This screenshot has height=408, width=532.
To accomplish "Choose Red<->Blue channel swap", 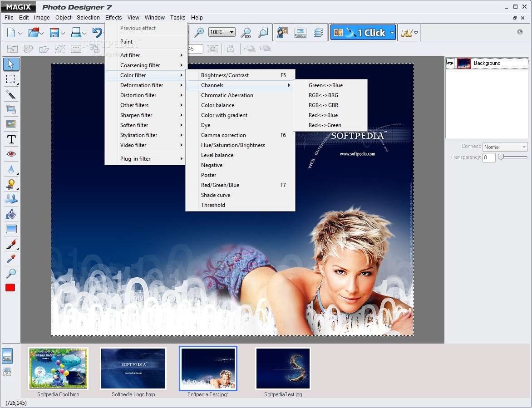I will (x=330, y=115).
